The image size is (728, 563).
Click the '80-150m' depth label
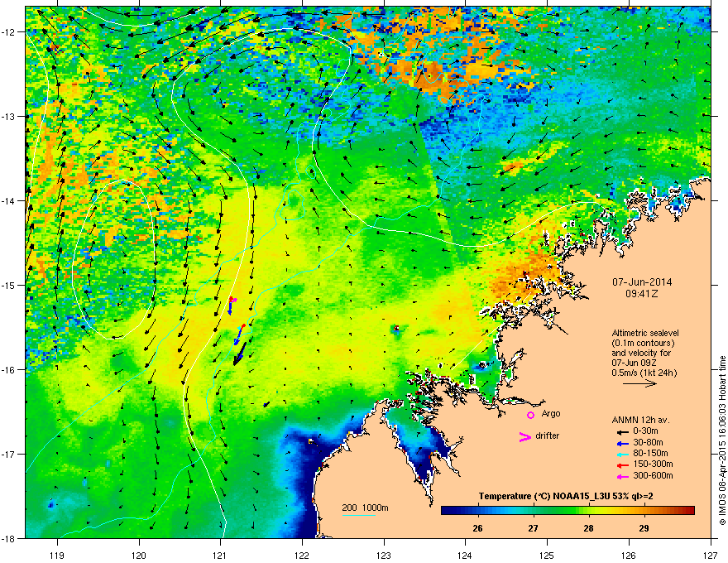point(650,453)
